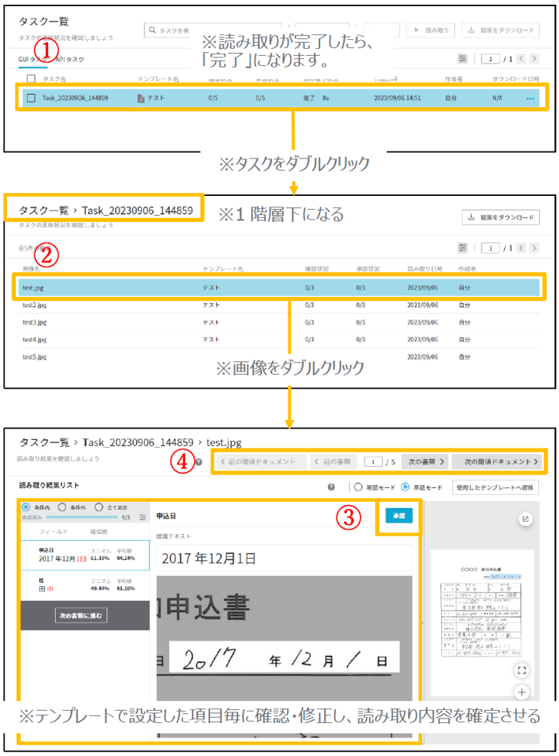
Task: Open document image in external window icon
Action: 525,519
